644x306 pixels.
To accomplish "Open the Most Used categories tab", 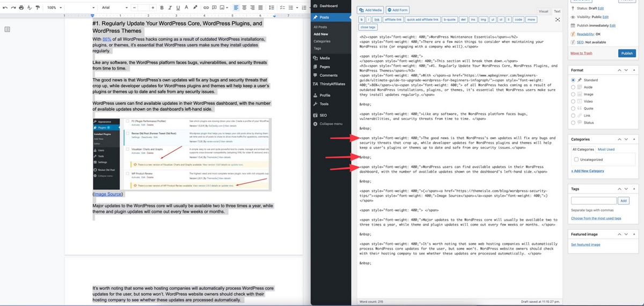I will [606, 149].
